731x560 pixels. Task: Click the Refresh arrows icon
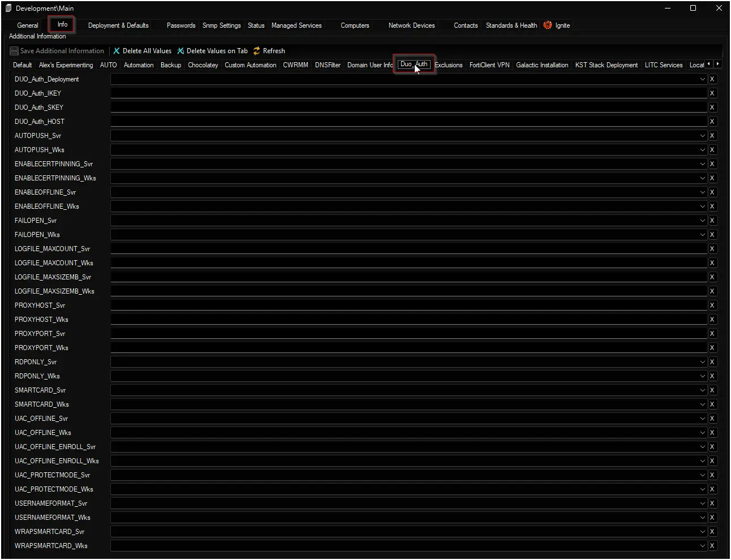pos(257,51)
